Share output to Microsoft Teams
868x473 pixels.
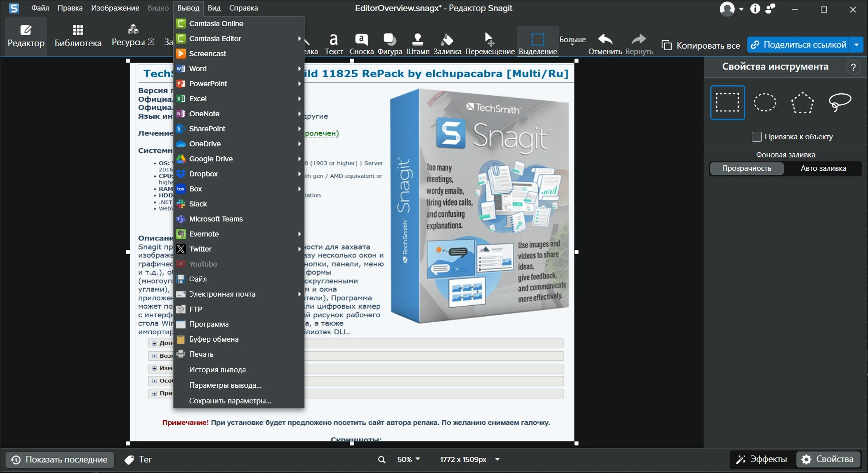239,219
